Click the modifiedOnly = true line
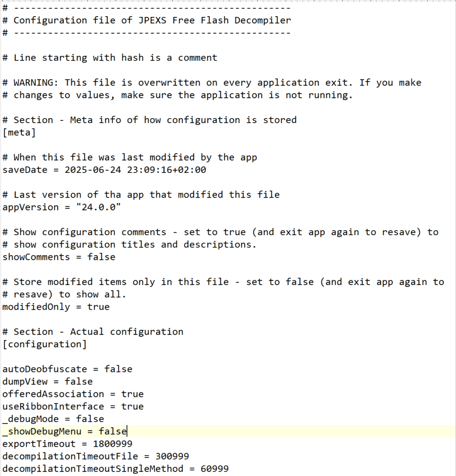This screenshot has width=456, height=476. [x=56, y=307]
